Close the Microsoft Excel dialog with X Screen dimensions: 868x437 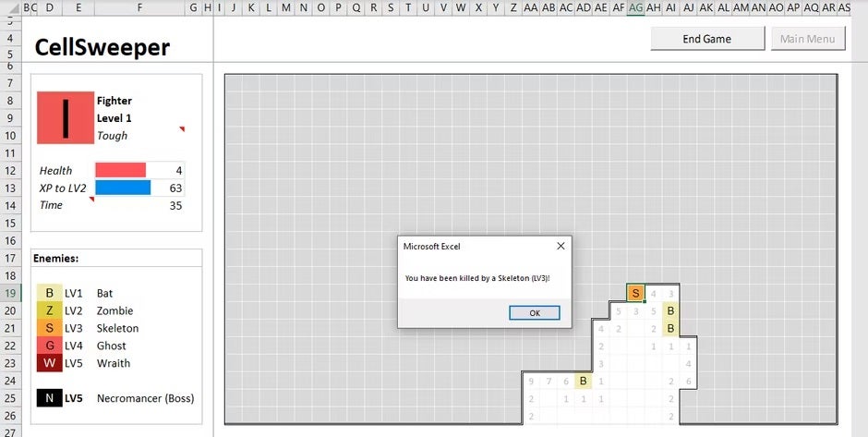561,246
